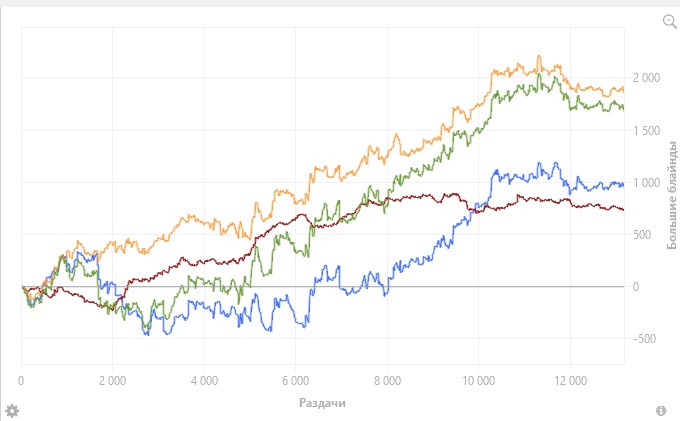680x421 pixels.
Task: Click the 0 label on the y-axis
Action: click(636, 287)
